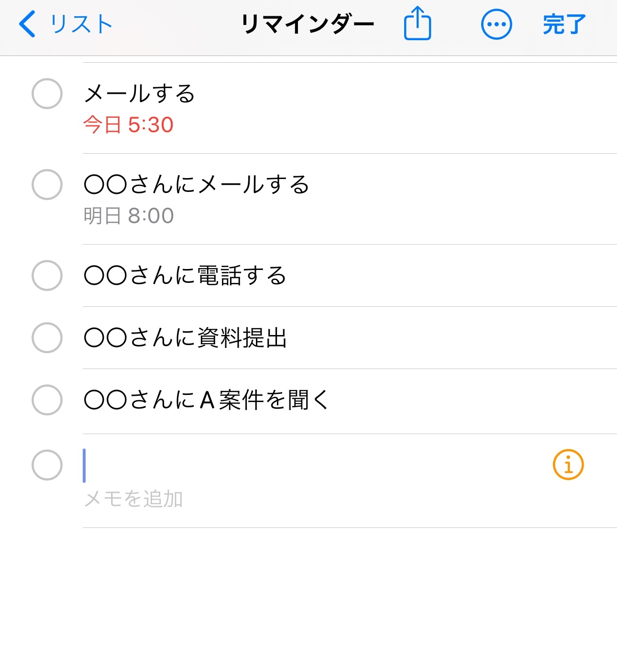Tap the share icon in header

pos(417,24)
